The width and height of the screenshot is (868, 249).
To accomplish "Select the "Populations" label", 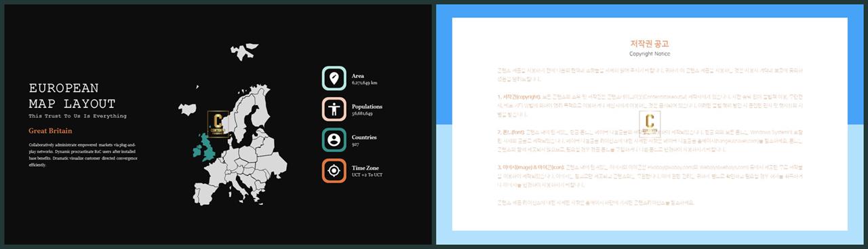I will click(367, 107).
